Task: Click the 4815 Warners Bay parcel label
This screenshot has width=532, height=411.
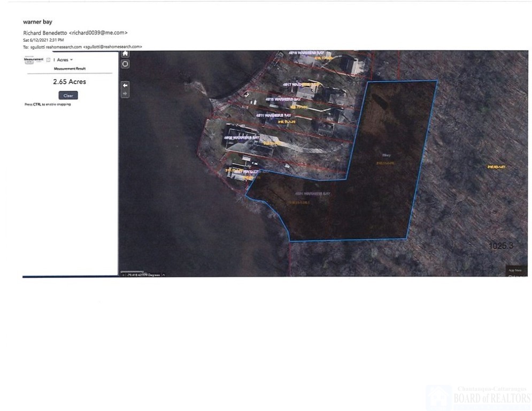Action: pos(281,99)
